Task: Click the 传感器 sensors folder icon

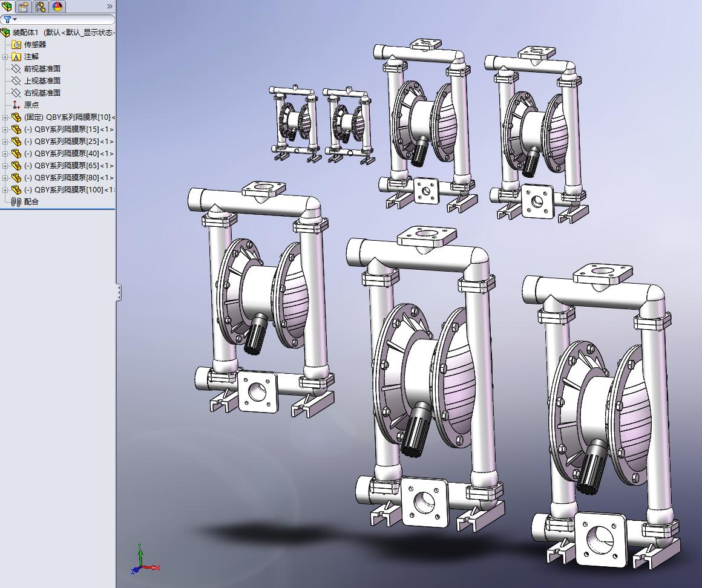Action: pos(16,45)
